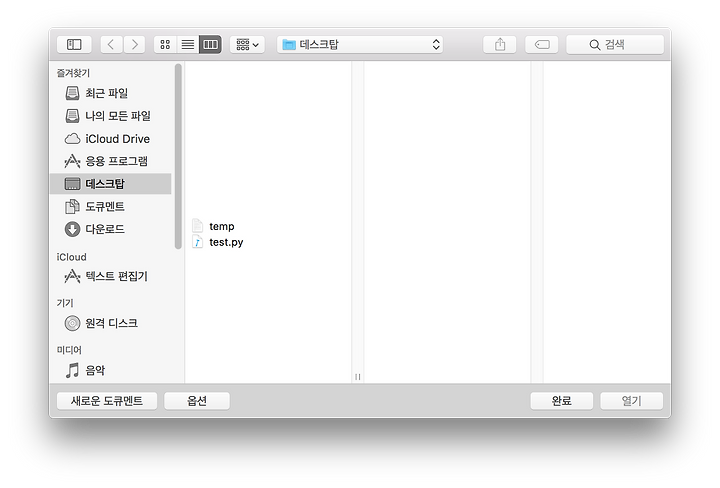The height and width of the screenshot is (488, 720).
Task: Click the 완료 button
Action: click(x=562, y=401)
